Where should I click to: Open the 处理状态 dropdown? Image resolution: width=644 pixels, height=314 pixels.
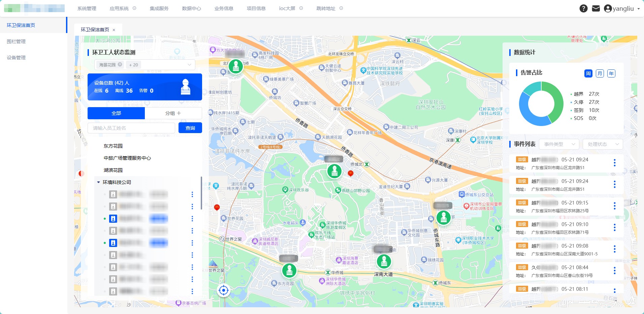click(603, 144)
